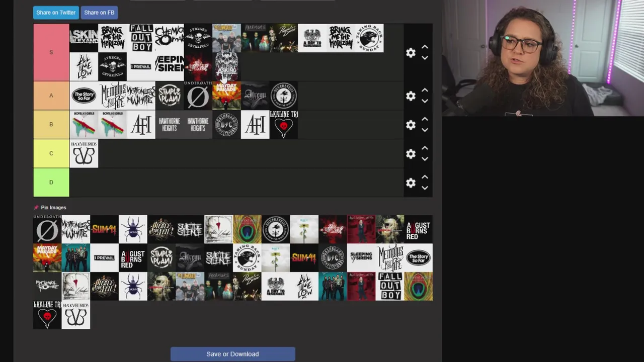Pick A Day to Remember logo in S tier

coord(312,38)
